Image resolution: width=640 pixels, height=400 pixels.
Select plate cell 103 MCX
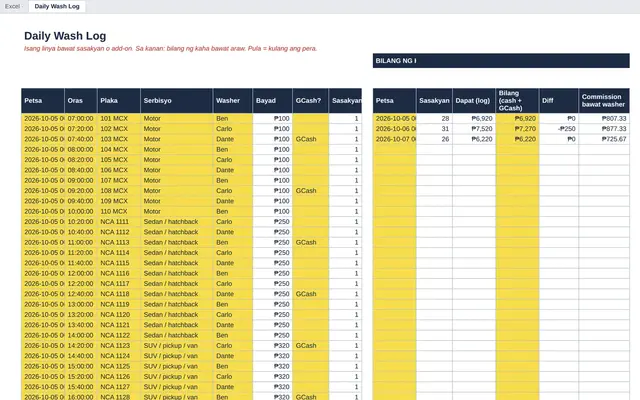119,139
